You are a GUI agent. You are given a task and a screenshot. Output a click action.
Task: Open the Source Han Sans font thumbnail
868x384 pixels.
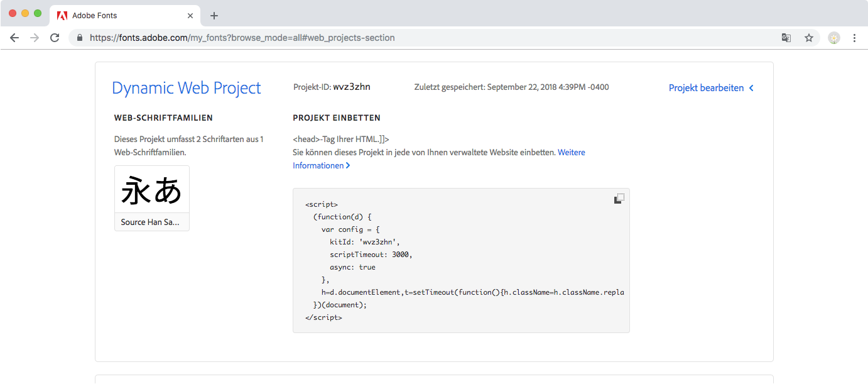[151, 190]
